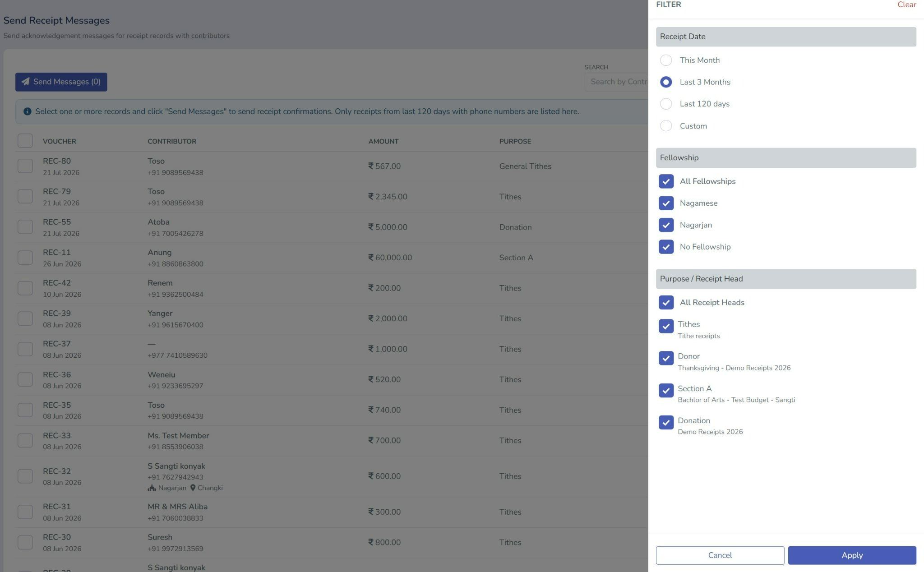Tick the checkbox for REC-31
The width and height of the screenshot is (924, 572).
click(25, 512)
